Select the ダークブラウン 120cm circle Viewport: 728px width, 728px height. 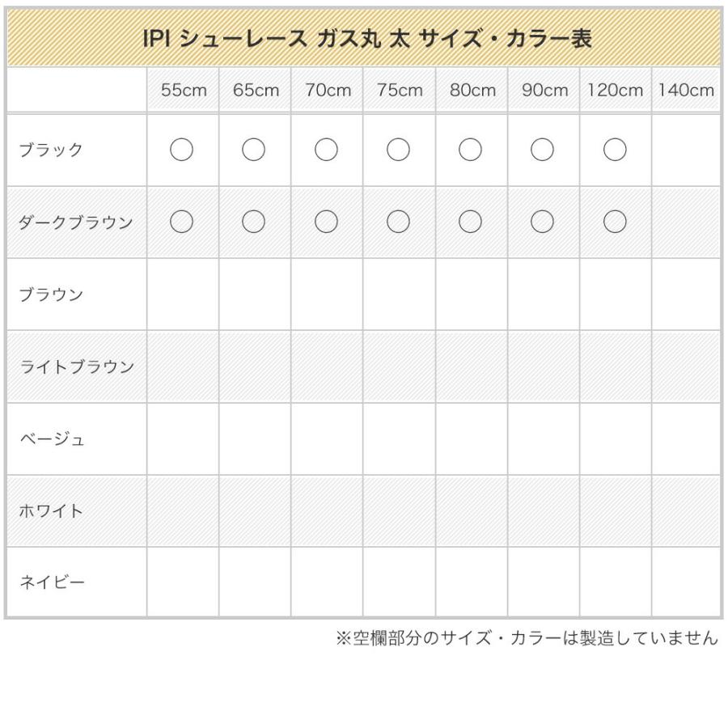click(615, 222)
